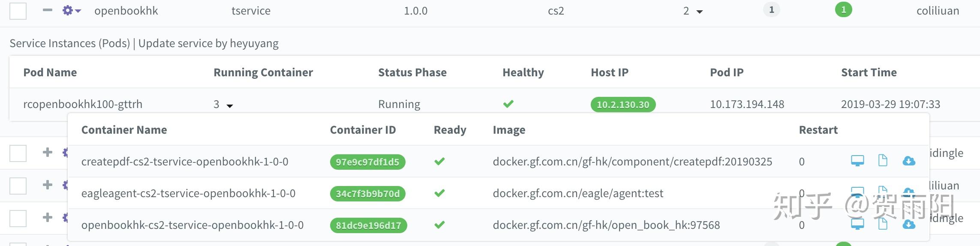The height and width of the screenshot is (246, 980).
Task: Click container ID badge 81dc9e196d17
Action: click(368, 225)
